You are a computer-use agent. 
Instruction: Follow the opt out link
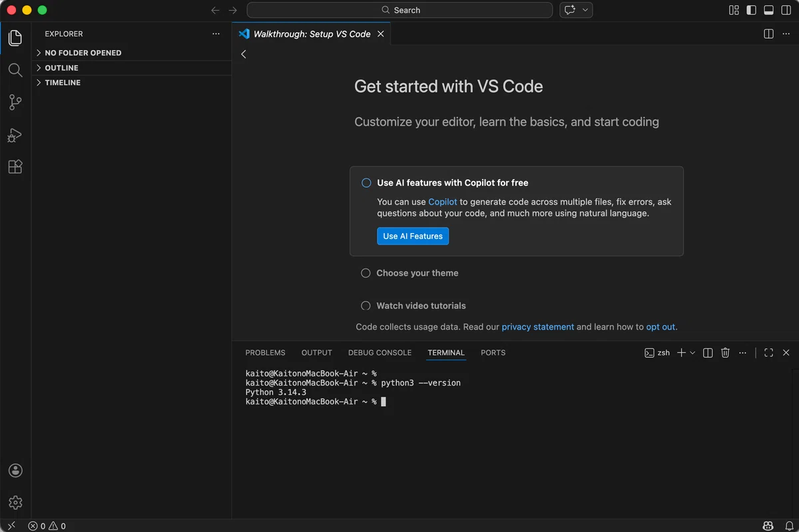(661, 327)
